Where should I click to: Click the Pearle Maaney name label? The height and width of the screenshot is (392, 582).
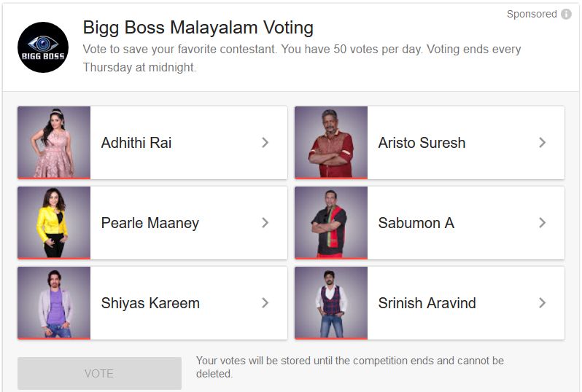coord(150,223)
